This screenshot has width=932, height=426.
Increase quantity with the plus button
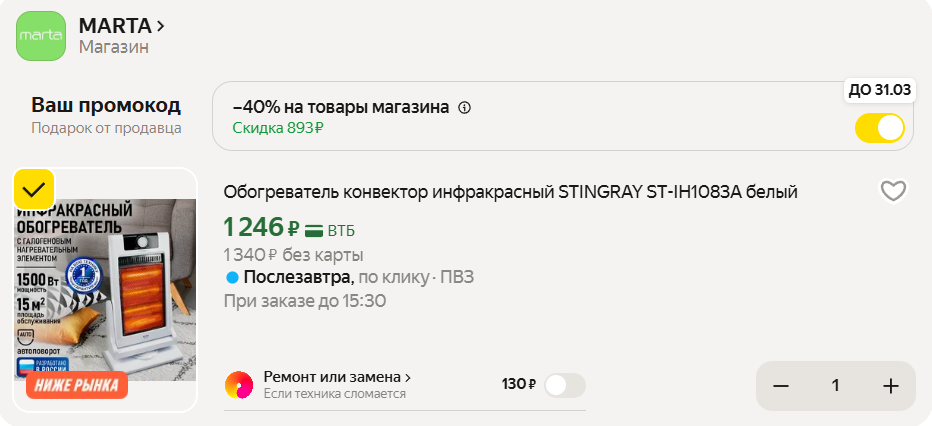click(890, 386)
